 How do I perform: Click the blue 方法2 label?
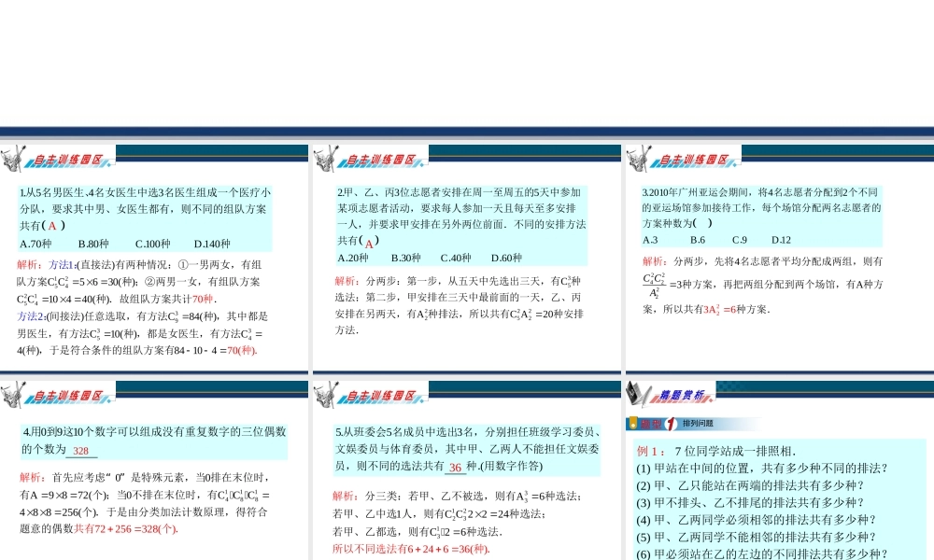pyautogui.click(x=31, y=316)
